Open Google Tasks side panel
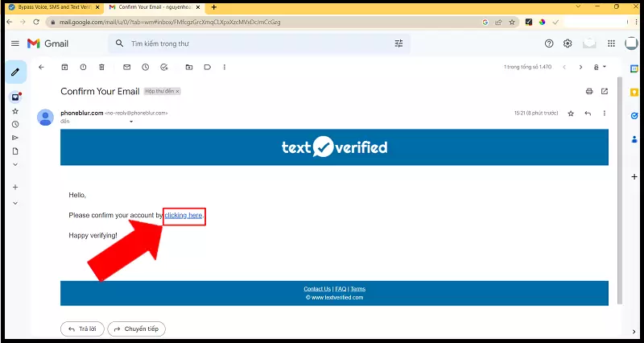The width and height of the screenshot is (644, 343). 634,116
